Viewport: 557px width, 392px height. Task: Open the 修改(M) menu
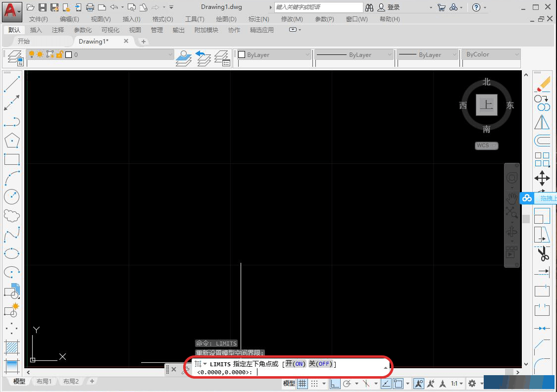coord(292,19)
